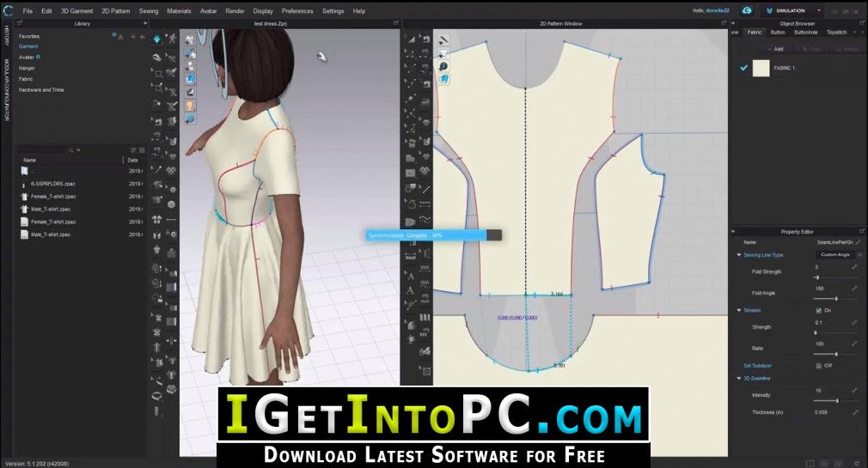This screenshot has width=868, height=468.
Task: Collapse the Sewing Line Type section
Action: pyautogui.click(x=738, y=255)
